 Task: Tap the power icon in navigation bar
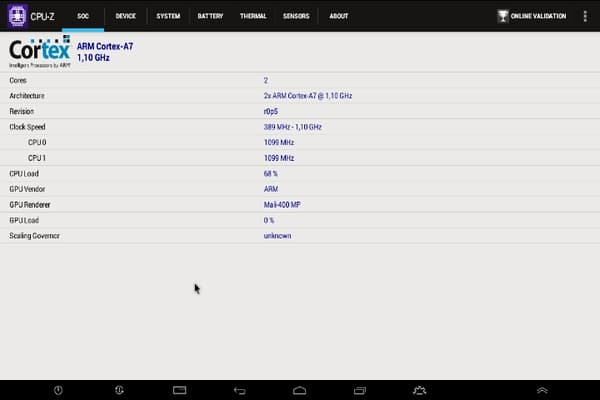pos(58,390)
